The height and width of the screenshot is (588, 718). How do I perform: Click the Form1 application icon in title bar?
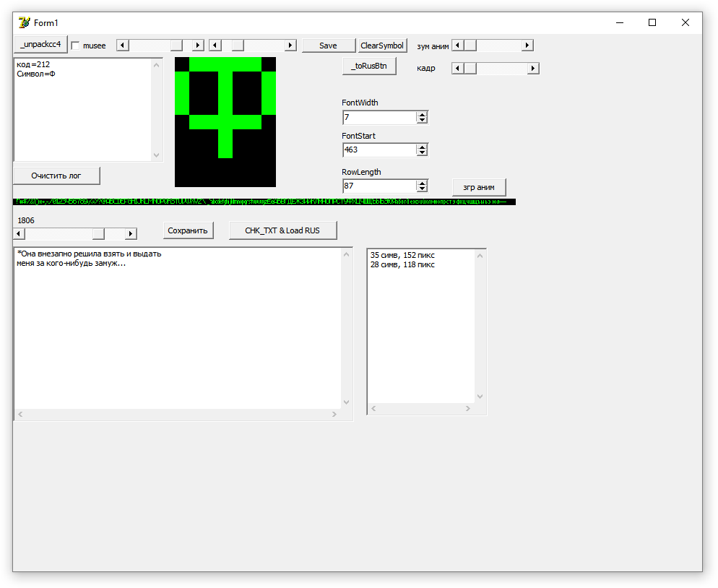(25, 22)
